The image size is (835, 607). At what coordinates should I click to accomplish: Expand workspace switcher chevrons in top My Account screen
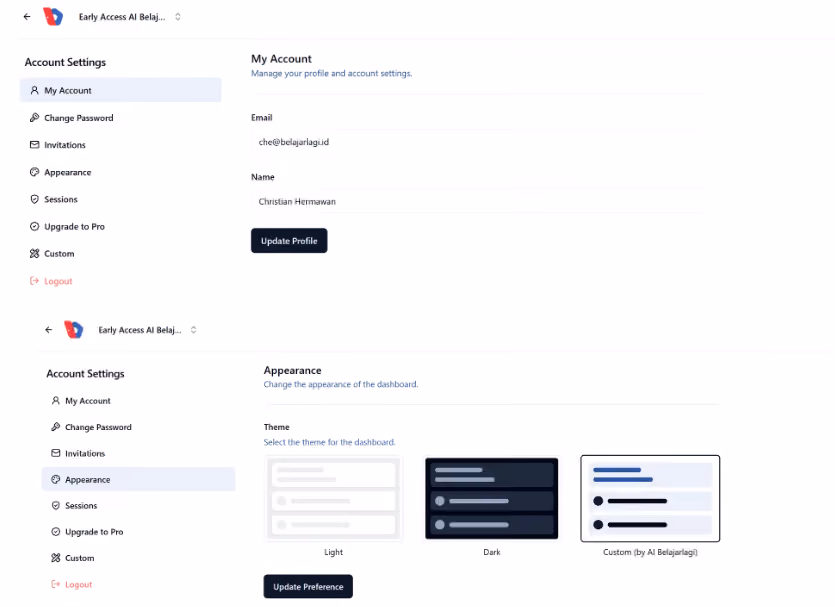pyautogui.click(x=178, y=17)
